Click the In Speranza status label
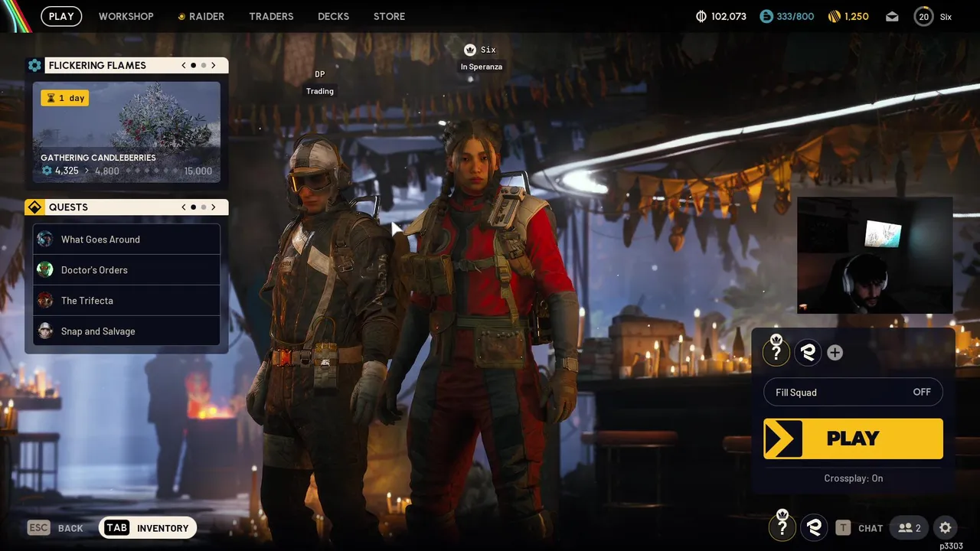Screen dimensions: 980x551 [481, 67]
